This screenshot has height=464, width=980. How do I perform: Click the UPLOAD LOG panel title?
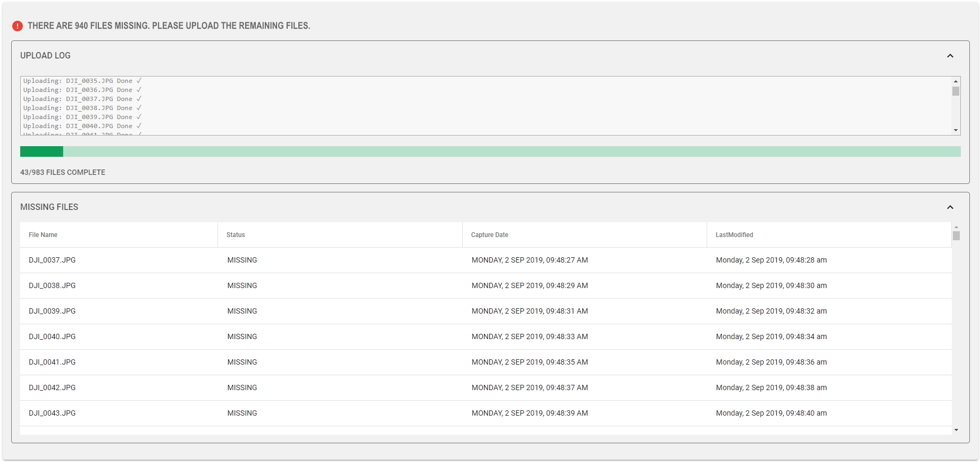(x=45, y=55)
